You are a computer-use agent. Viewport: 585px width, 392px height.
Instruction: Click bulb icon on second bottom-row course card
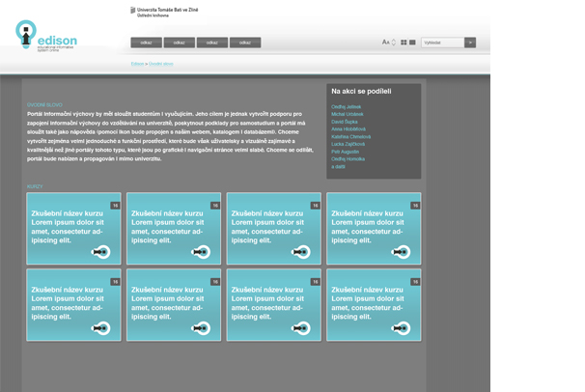pyautogui.click(x=201, y=328)
